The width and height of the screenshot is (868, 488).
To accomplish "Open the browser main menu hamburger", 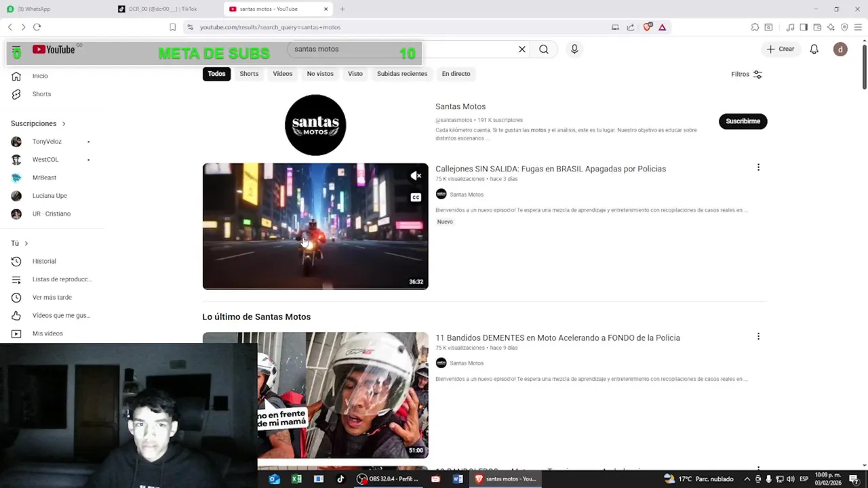I will click(858, 27).
